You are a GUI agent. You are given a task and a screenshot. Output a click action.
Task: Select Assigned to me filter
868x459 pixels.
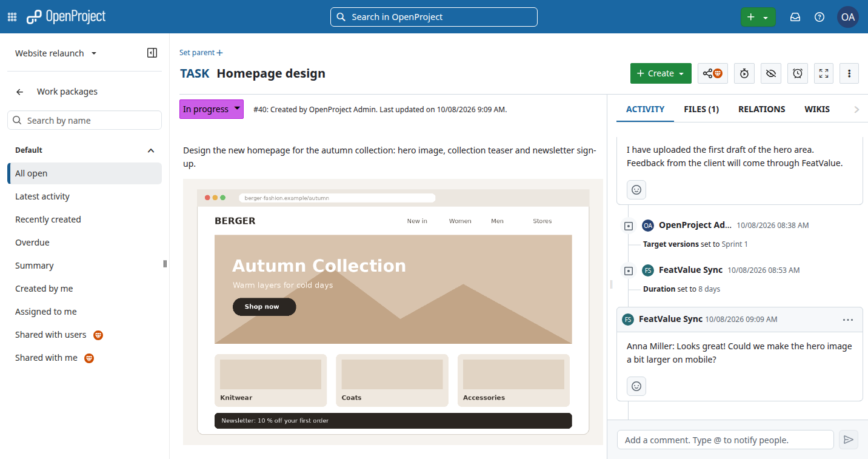(85, 312)
